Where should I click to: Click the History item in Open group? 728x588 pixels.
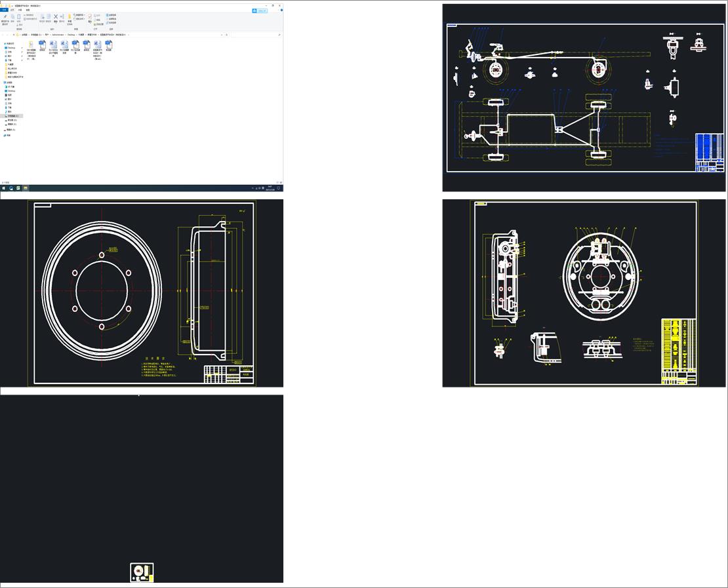tap(98, 24)
